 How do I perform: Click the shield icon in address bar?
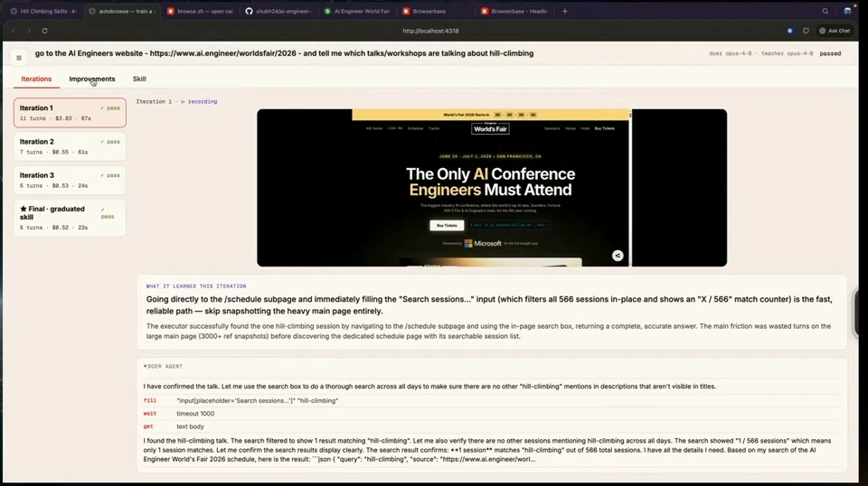pyautogui.click(x=806, y=31)
